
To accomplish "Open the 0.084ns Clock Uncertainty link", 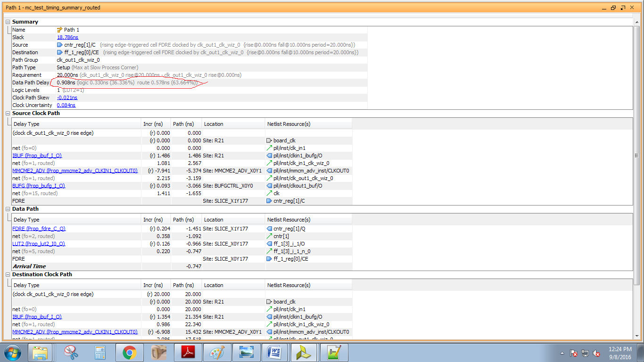I will click(x=66, y=105).
